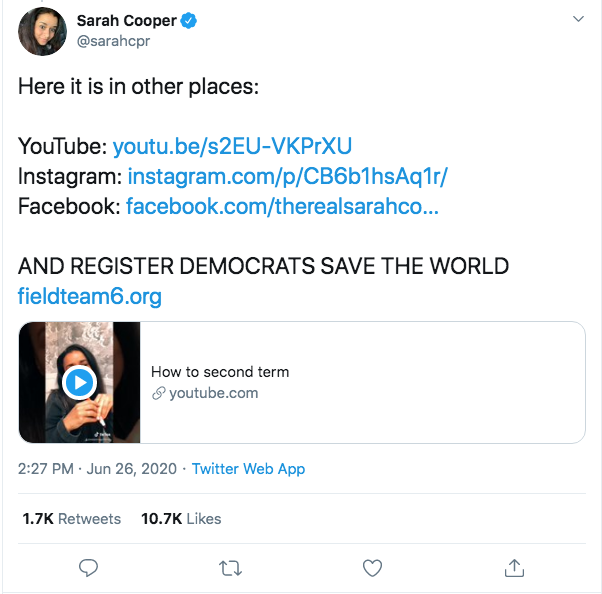Click the reply speech bubble icon

[88, 568]
